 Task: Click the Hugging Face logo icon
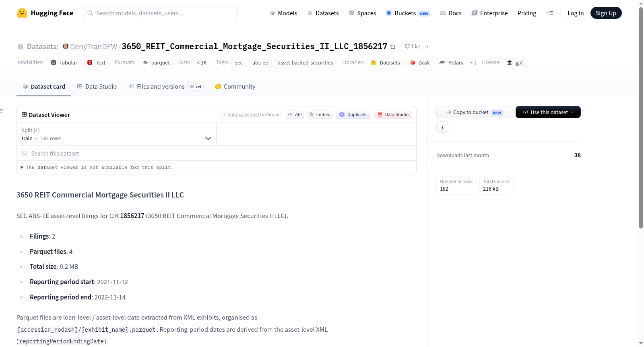click(x=22, y=13)
